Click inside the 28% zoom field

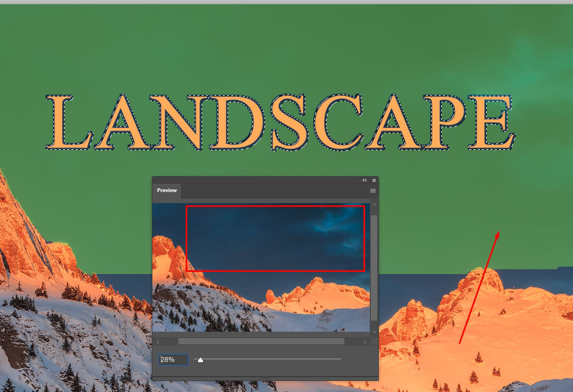pos(174,359)
